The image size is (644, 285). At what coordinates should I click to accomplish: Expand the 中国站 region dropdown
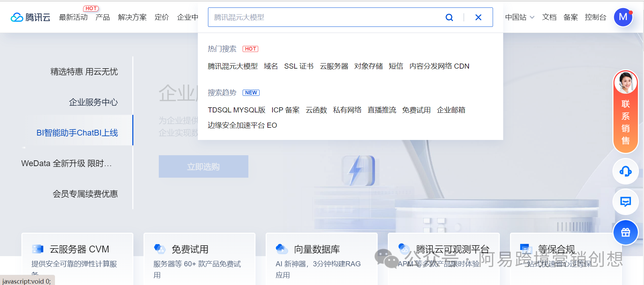[x=519, y=17]
